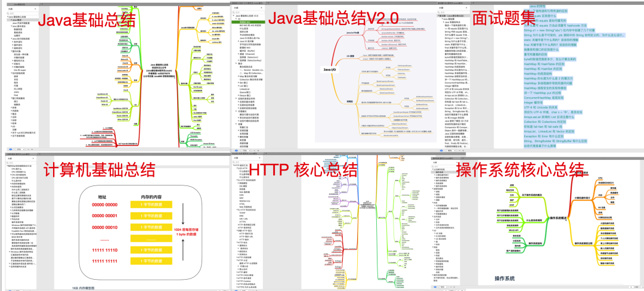The height and width of the screenshot is (291, 644).
Task: Click 'ConcurrentHashMap 底层实现' line
Action: pyautogui.click(x=544, y=98)
